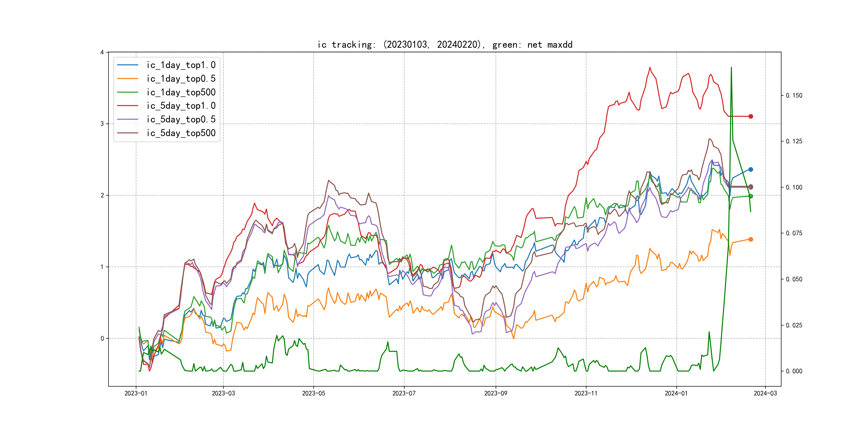Click the blue line legend swatch
868x434 pixels.
click(x=127, y=65)
